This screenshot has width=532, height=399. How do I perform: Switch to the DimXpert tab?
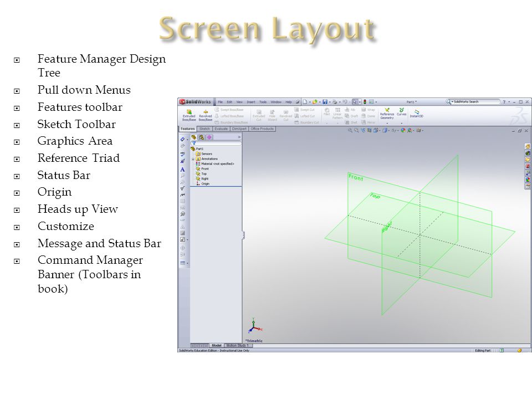coord(239,129)
